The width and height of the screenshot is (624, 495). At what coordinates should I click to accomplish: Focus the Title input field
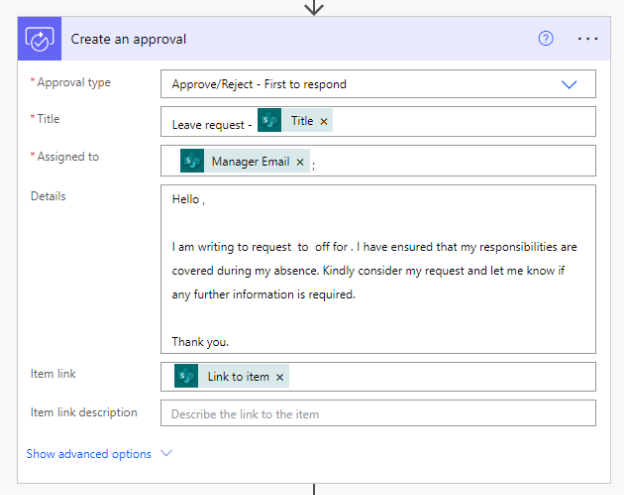coord(378,121)
